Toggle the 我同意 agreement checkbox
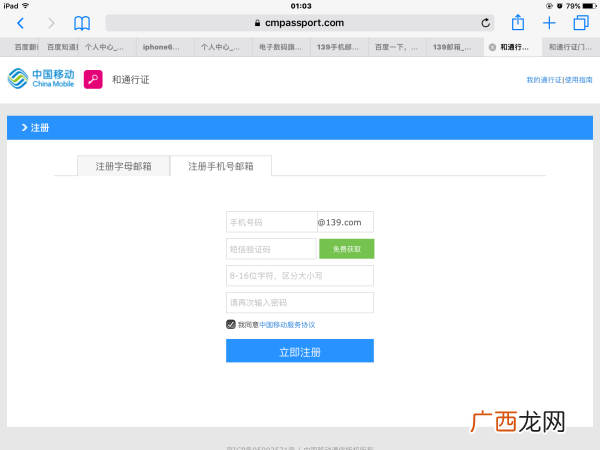Image resolution: width=600 pixels, height=450 pixels. coord(231,324)
